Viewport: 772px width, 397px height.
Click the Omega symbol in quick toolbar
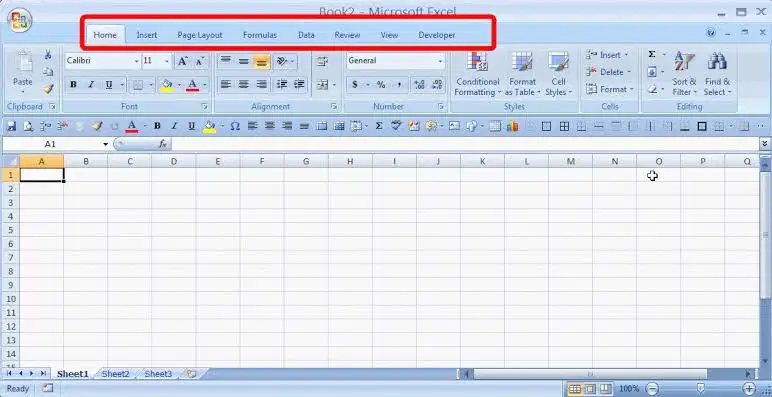click(x=235, y=127)
